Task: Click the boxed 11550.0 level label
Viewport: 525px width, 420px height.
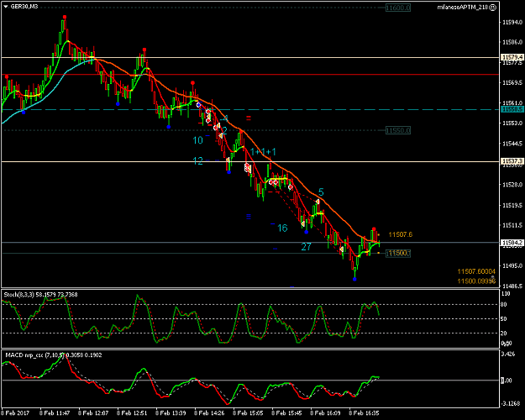Action: click(398, 130)
